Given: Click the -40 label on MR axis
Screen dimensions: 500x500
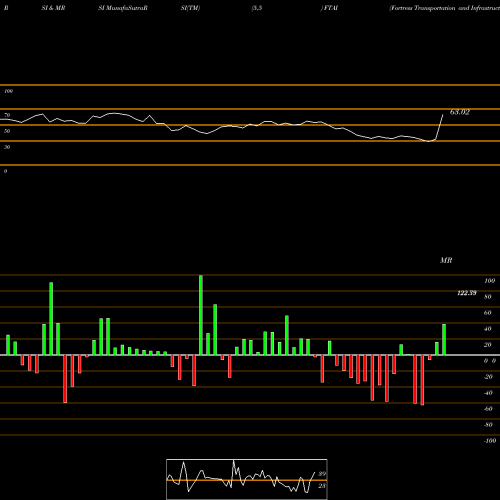Looking at the screenshot, I should [x=488, y=393].
